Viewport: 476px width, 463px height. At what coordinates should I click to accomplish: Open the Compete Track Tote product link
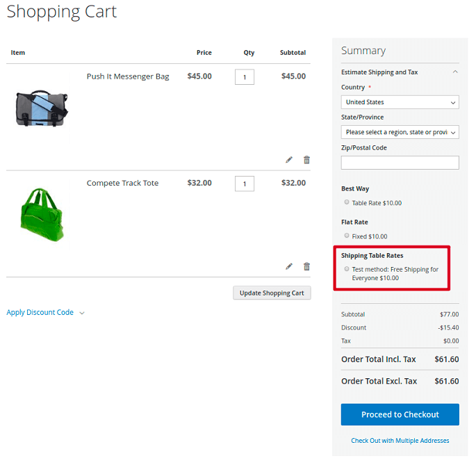[x=122, y=184]
